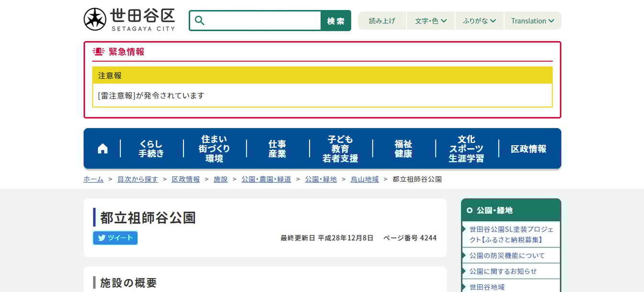Screen dimensions: 644x292
Task: Open 世田谷公園SL塗装プロジェクト sidebar link
Action: point(511,234)
